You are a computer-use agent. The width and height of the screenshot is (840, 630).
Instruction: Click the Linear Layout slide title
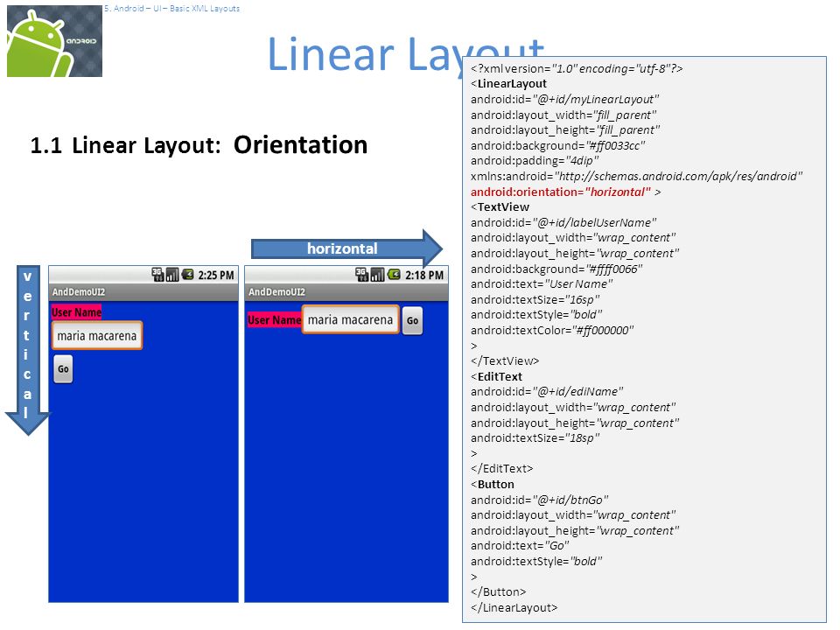coord(405,54)
